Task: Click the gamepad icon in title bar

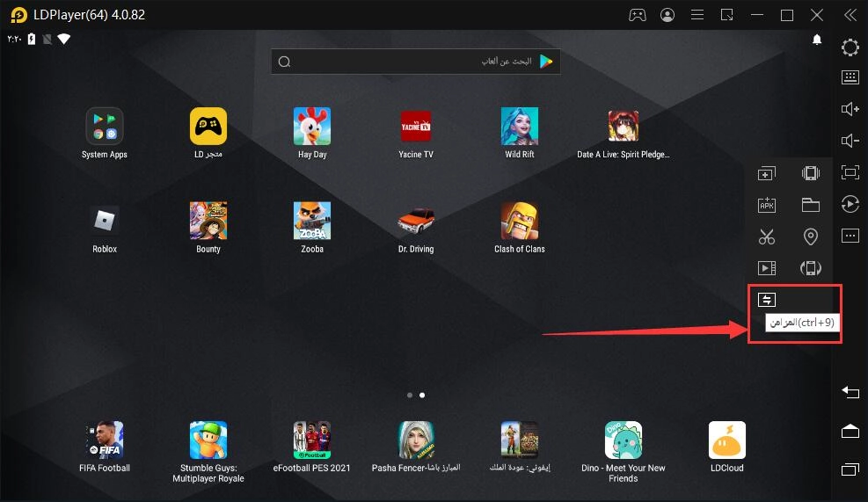Action: (x=638, y=15)
